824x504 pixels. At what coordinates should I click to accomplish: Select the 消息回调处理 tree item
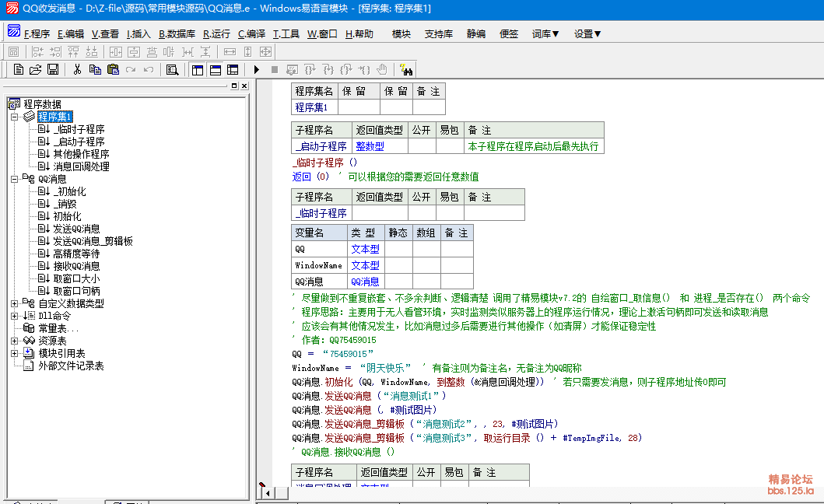point(82,166)
